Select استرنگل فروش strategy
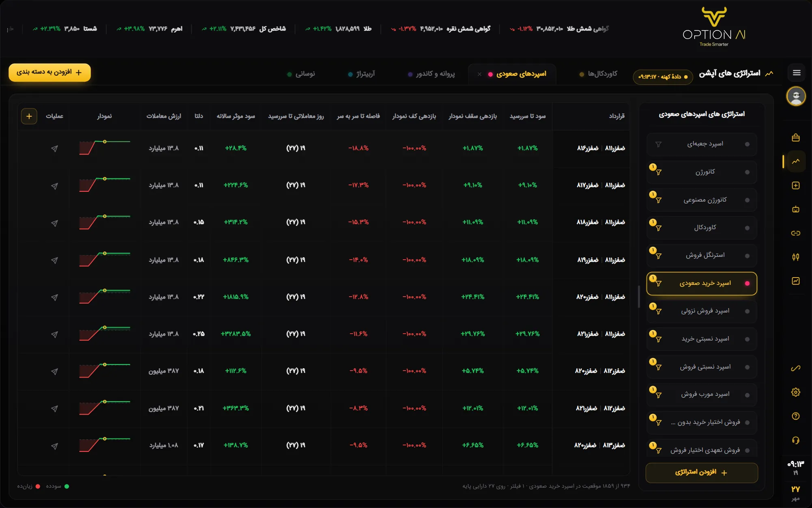Image resolution: width=812 pixels, height=508 pixels. tap(702, 256)
